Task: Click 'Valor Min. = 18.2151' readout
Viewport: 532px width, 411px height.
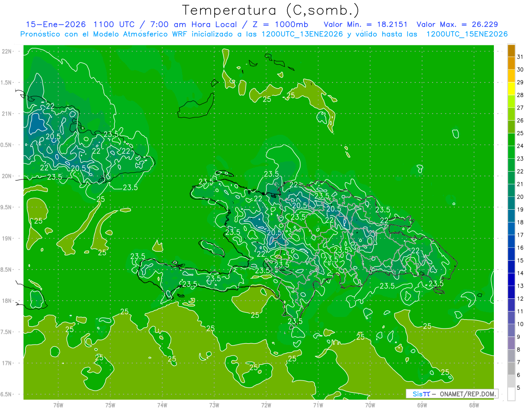Action: click(366, 24)
